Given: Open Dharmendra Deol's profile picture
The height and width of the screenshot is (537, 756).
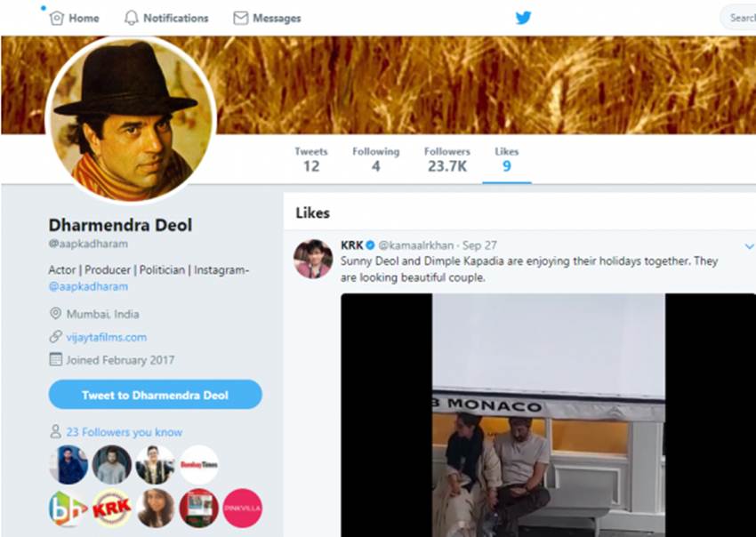Looking at the screenshot, I should (130, 120).
